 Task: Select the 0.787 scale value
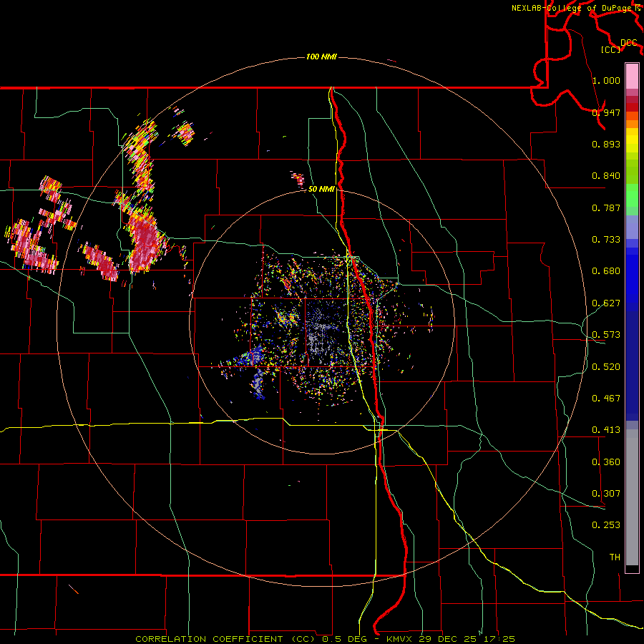pyautogui.click(x=606, y=208)
